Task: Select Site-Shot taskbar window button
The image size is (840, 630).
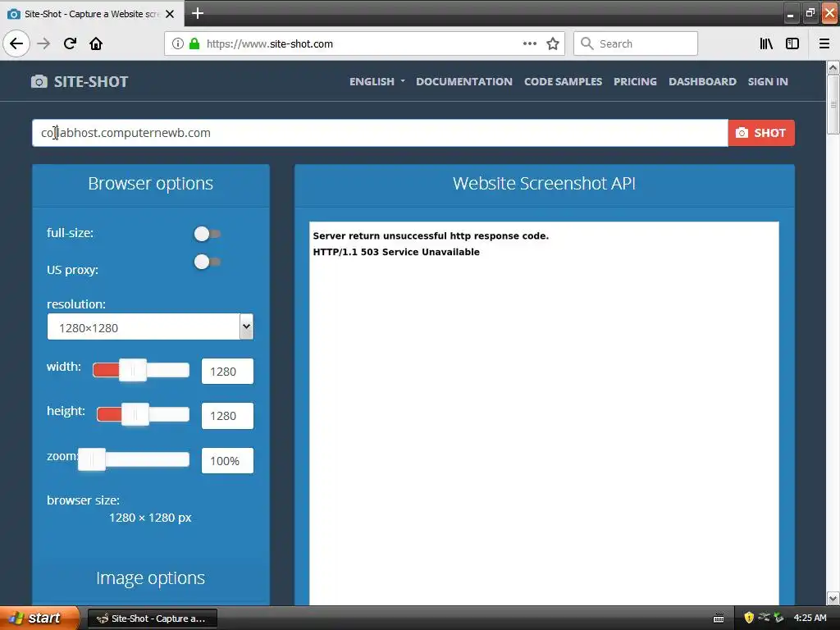Action: click(x=152, y=619)
